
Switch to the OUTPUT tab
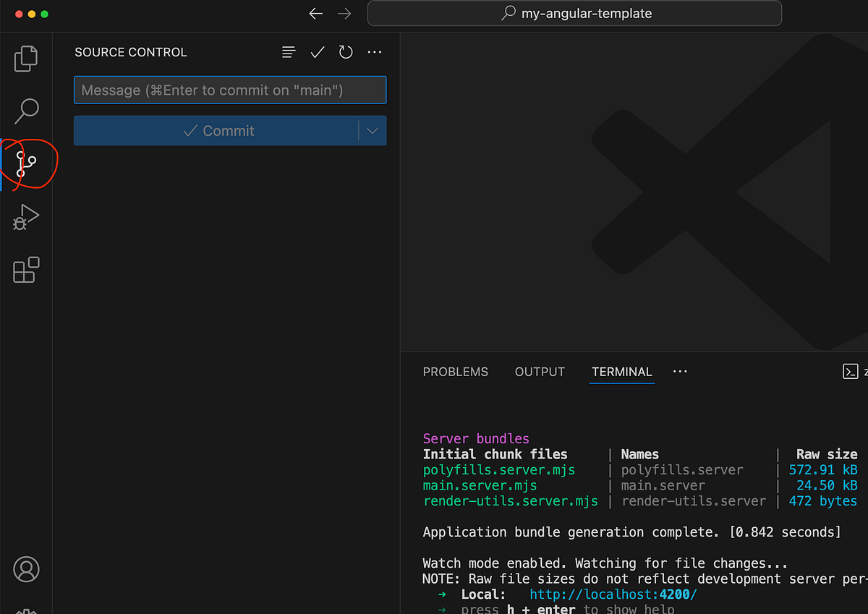(540, 371)
